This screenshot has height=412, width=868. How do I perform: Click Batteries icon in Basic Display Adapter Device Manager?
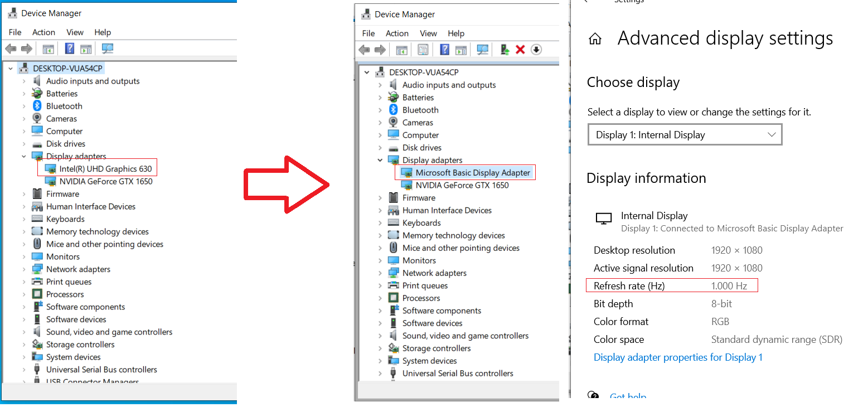pos(394,98)
